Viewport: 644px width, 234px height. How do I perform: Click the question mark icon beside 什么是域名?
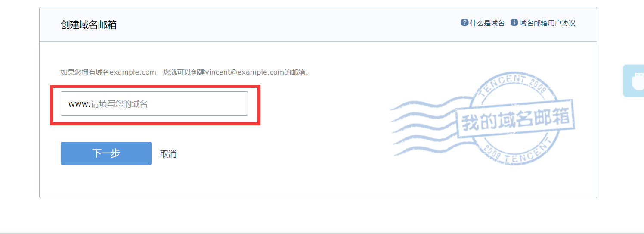(464, 22)
